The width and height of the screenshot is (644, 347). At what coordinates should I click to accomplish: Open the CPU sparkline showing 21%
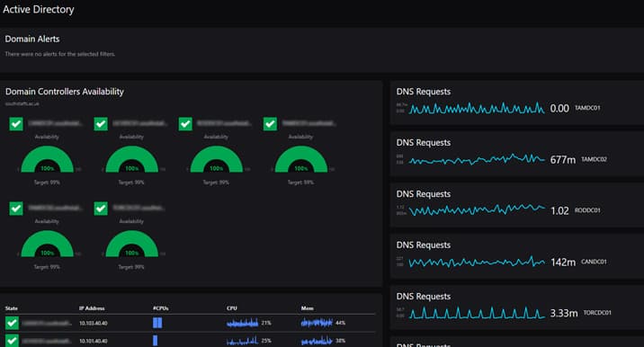point(242,323)
